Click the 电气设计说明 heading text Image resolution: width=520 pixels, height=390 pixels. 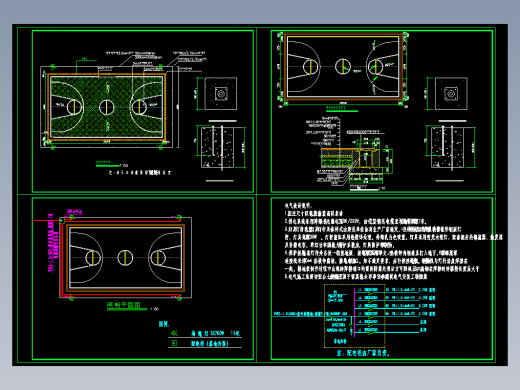tap(298, 206)
